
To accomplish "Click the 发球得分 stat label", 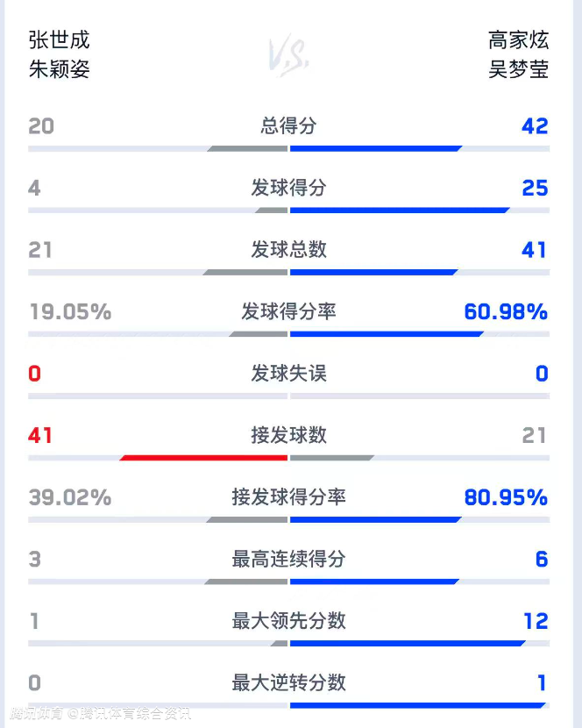I will pyautogui.click(x=288, y=188).
